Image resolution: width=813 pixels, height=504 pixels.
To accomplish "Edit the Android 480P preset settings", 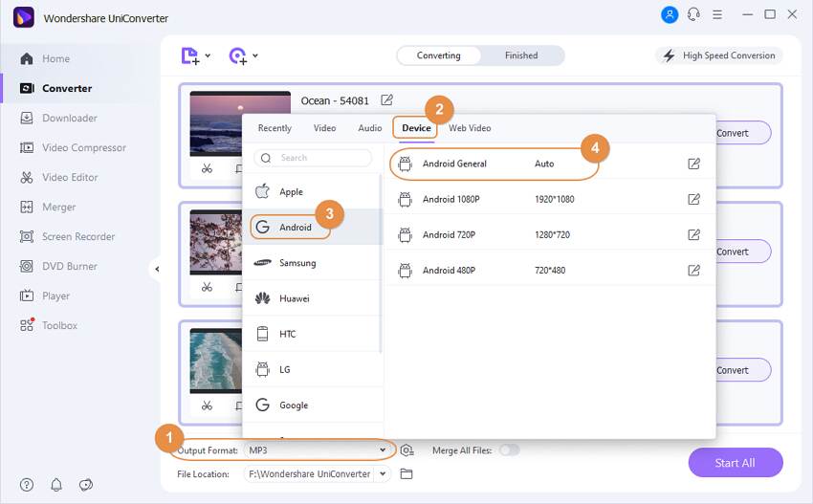I will [x=693, y=270].
